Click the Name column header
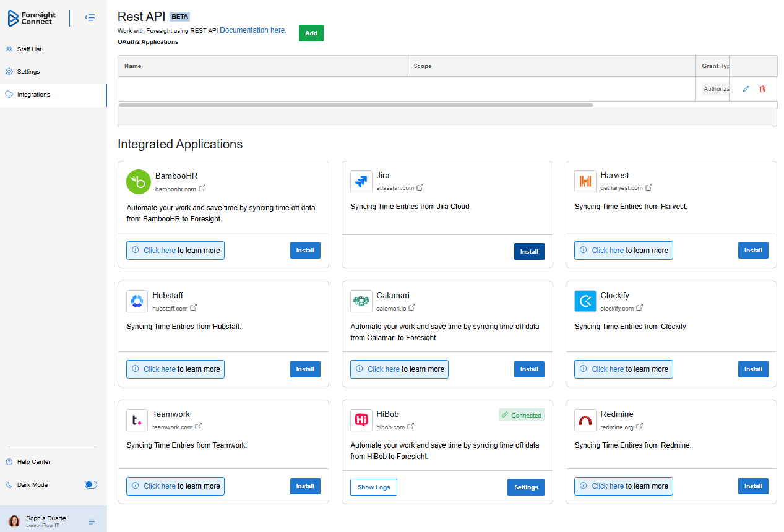 (x=262, y=66)
